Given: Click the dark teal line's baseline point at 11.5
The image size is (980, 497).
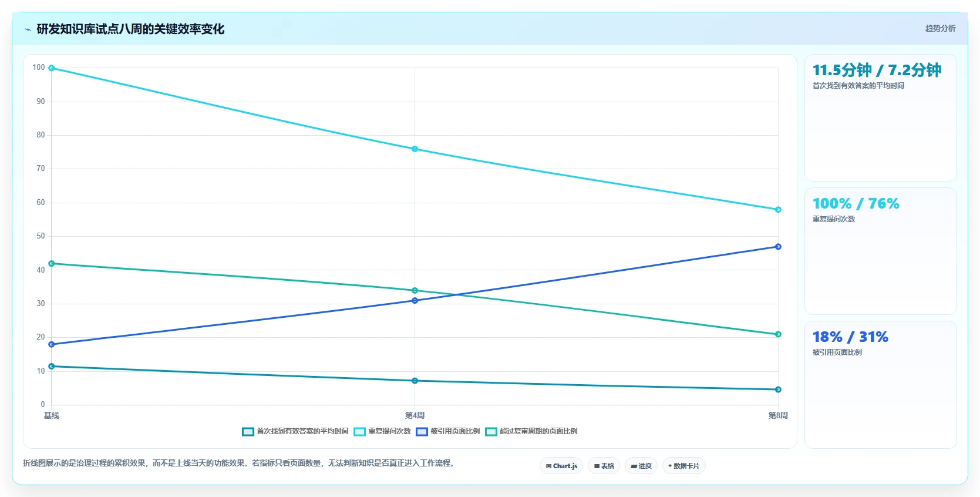Looking at the screenshot, I should [52, 367].
